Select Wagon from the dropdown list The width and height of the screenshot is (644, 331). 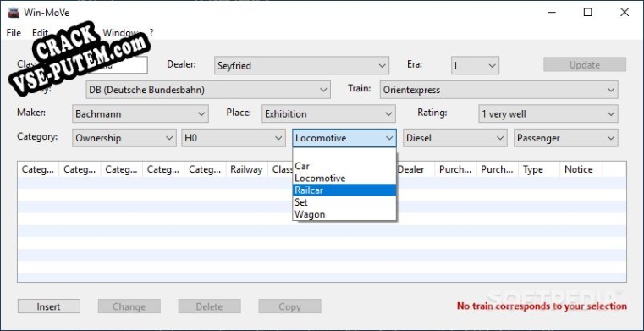point(344,214)
